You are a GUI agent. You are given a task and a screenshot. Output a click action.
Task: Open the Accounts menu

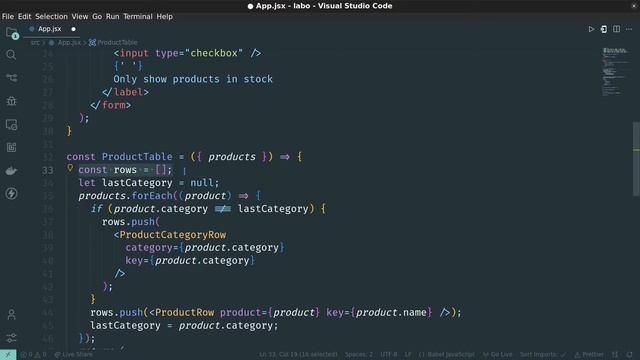pyautogui.click(x=11, y=314)
